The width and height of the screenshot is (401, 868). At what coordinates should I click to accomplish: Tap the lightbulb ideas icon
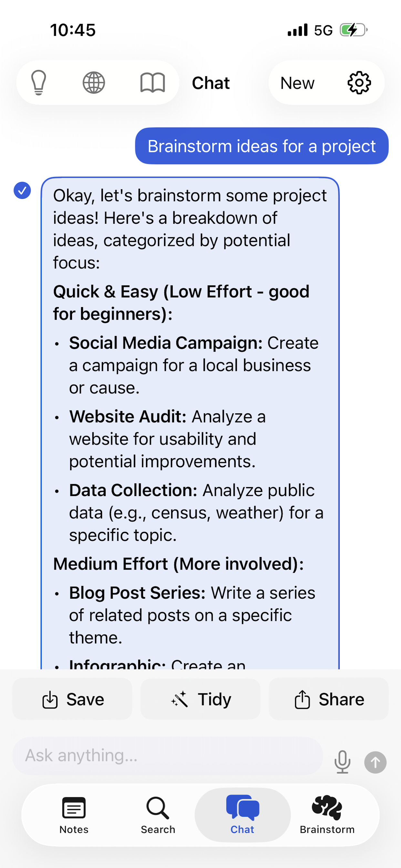coord(39,83)
